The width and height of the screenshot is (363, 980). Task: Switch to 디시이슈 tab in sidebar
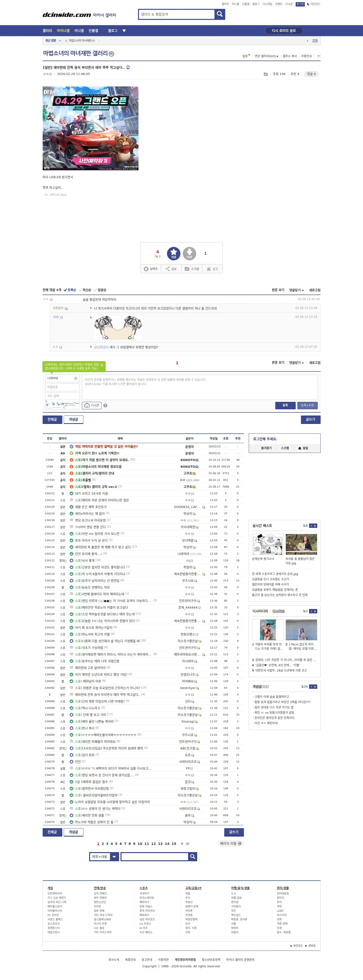tap(278, 611)
